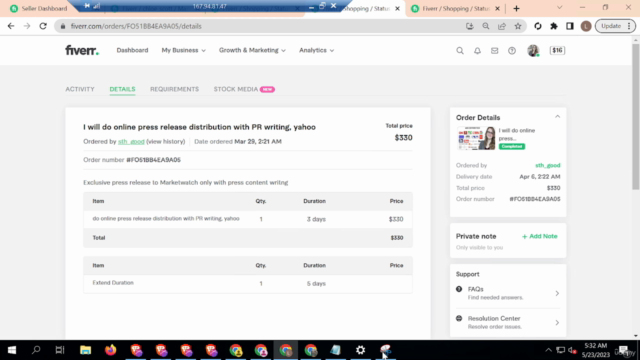Screen dimensions: 640x360
Task: Expand the Resolution Center chevron
Action: (x=557, y=323)
